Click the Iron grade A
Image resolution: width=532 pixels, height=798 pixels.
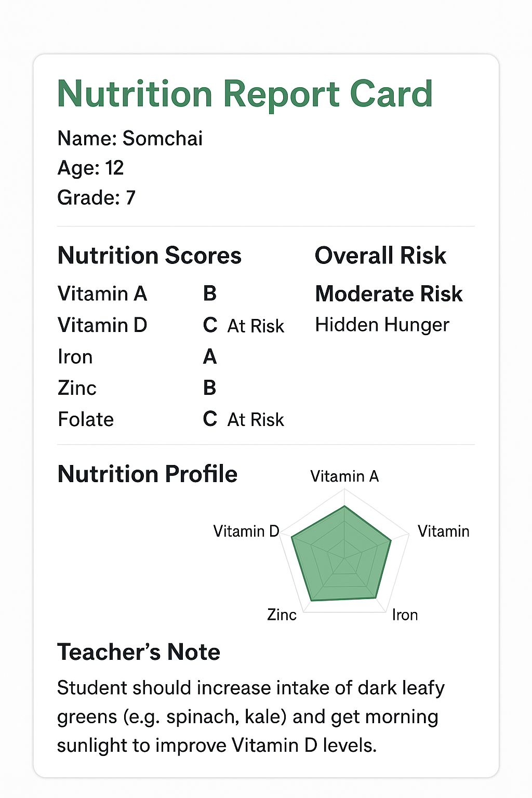(209, 357)
